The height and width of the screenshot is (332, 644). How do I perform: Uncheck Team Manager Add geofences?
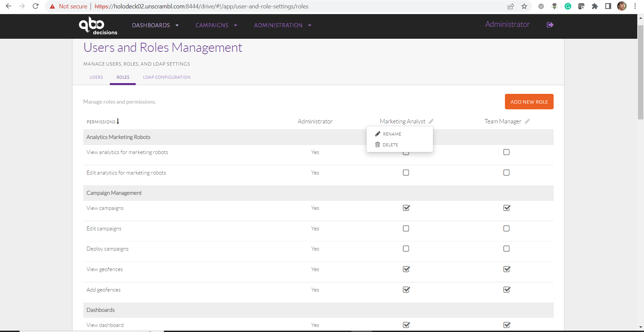point(507,290)
